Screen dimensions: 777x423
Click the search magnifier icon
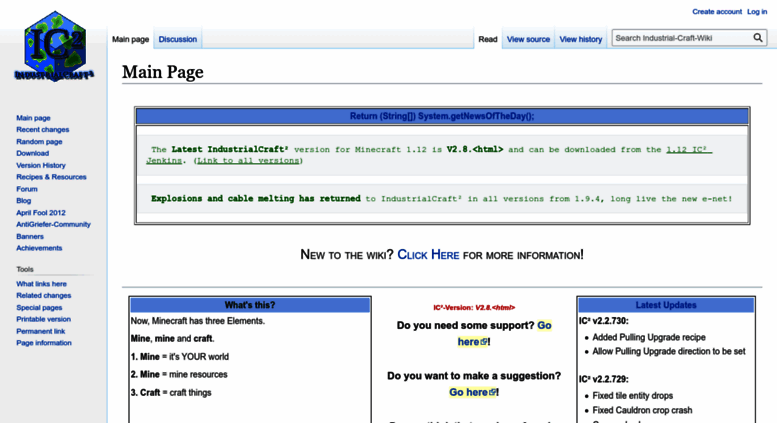pyautogui.click(x=758, y=38)
